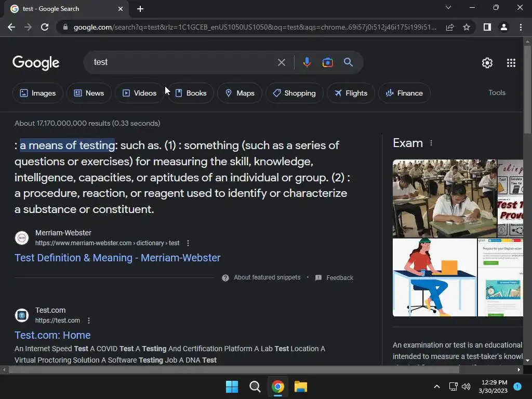Open options dots for Test.com result
Image resolution: width=532 pixels, height=399 pixels.
click(89, 320)
